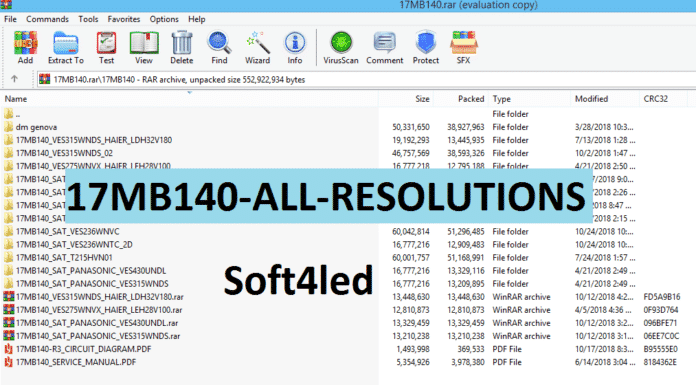Screen dimensions: 696x385
Task: Click size value 50,331,650
Action: 411,127
